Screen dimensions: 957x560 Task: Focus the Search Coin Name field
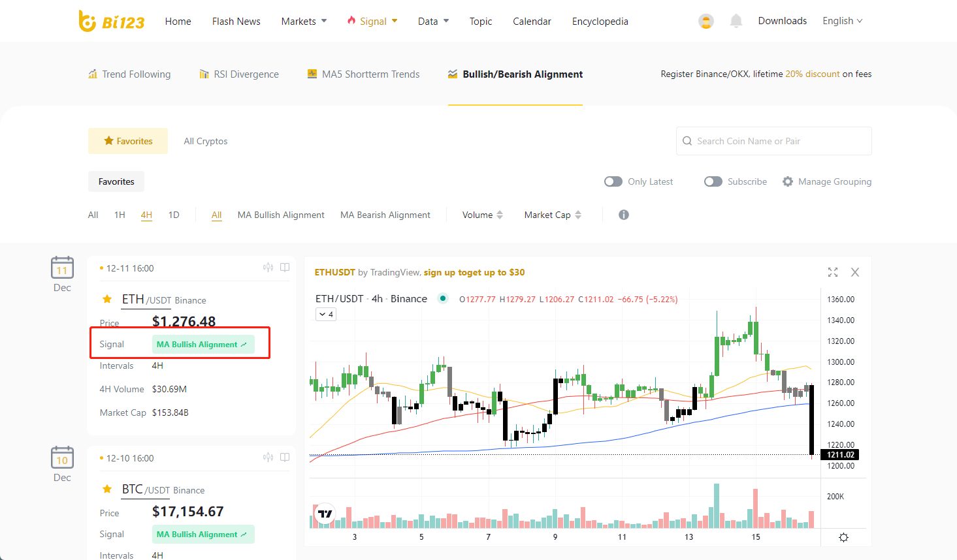coord(774,141)
